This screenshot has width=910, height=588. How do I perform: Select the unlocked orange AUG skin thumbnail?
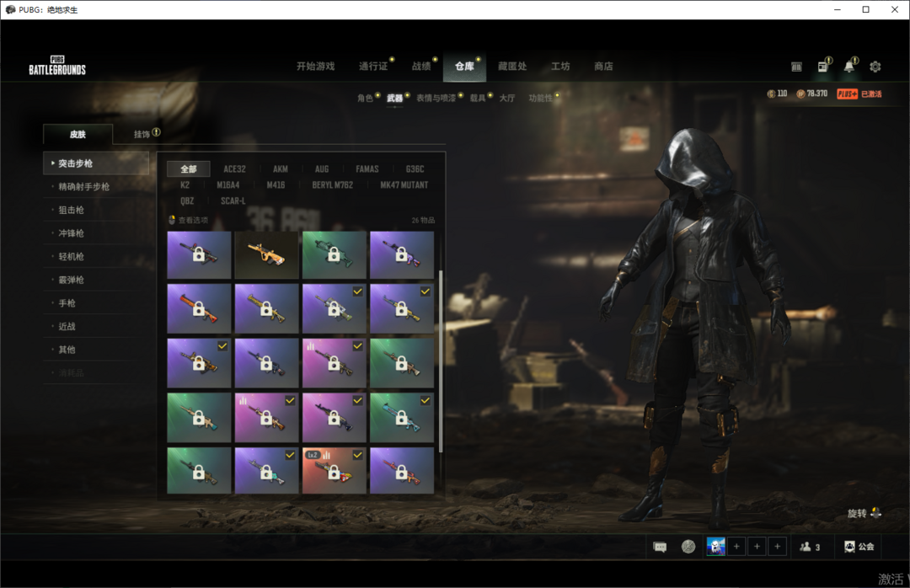[266, 254]
